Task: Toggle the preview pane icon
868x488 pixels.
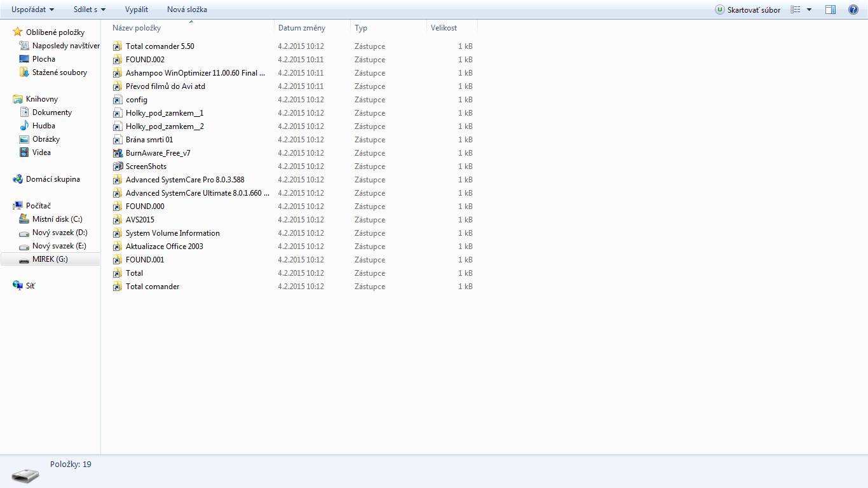Action: (831, 10)
